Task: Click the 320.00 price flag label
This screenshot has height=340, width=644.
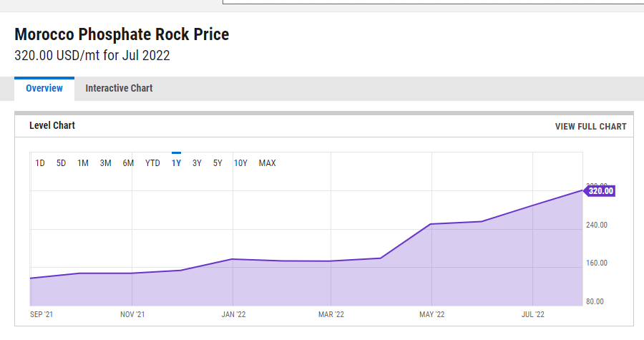Action: tap(600, 190)
